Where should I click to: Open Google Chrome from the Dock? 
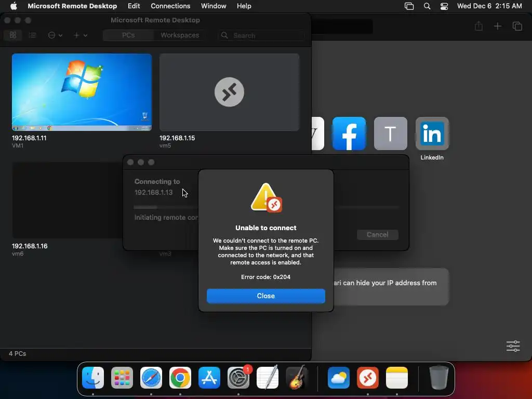(180, 378)
